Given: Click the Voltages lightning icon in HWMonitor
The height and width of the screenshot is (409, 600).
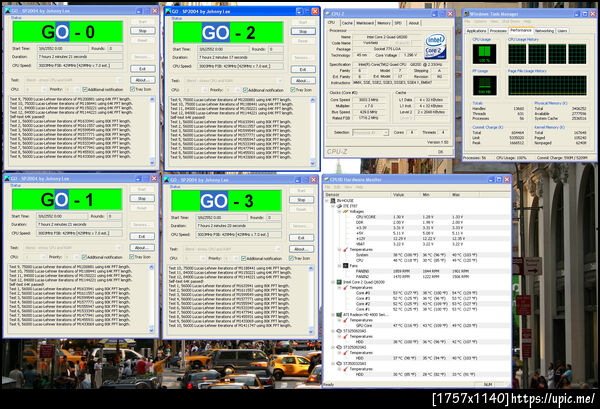Looking at the screenshot, I should (x=345, y=211).
